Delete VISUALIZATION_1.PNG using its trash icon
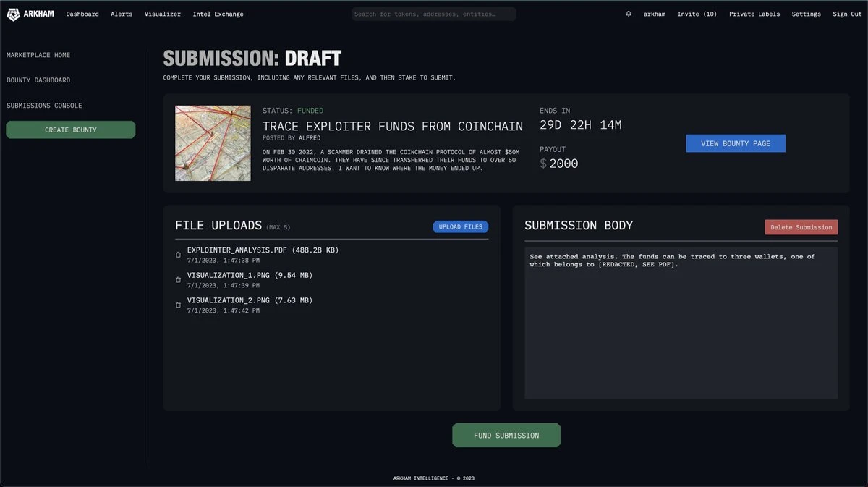 (x=179, y=279)
